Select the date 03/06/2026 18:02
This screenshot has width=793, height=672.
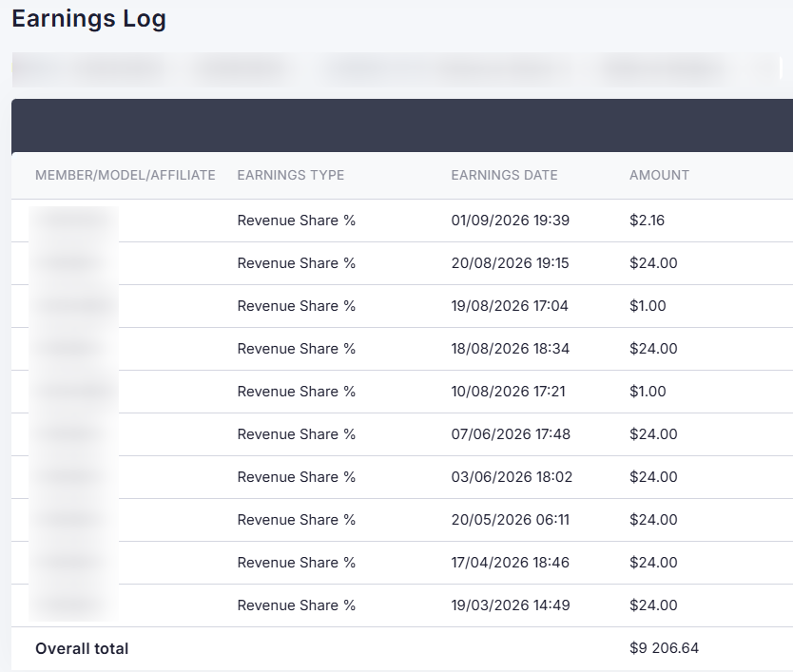pos(512,477)
